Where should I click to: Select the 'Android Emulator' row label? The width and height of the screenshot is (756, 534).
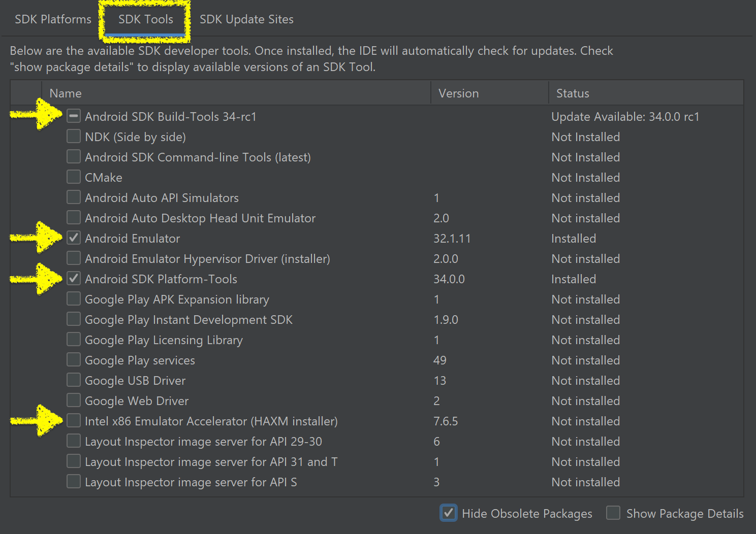pyautogui.click(x=132, y=239)
